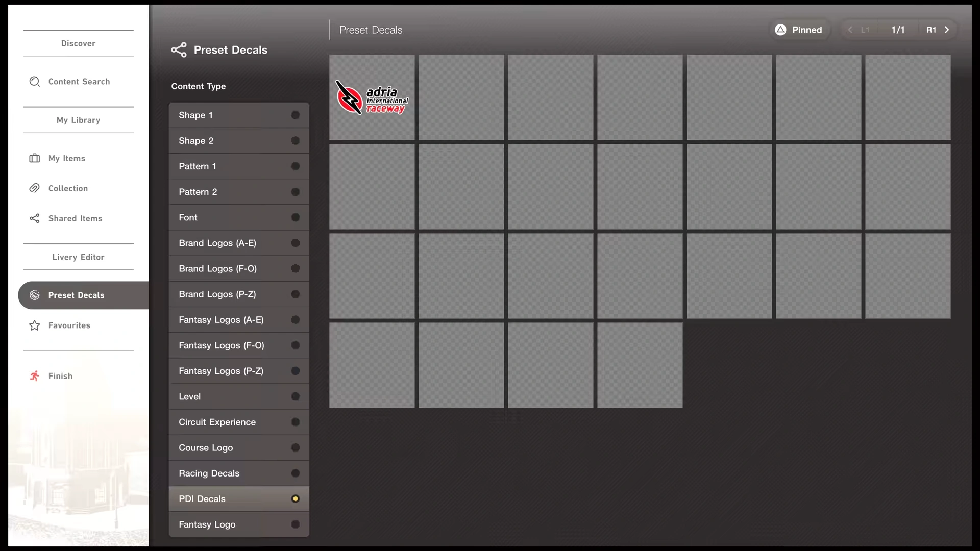Choose Fantasy Logos (P-Z) content type

[221, 371]
